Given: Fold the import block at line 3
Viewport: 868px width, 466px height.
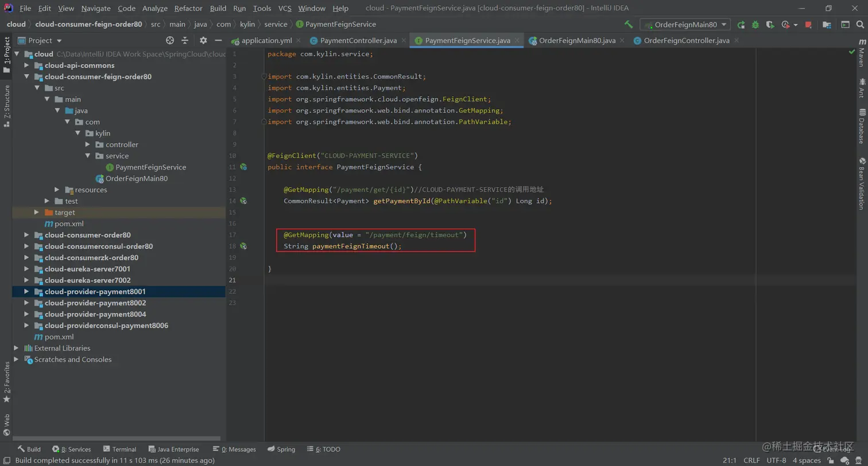Looking at the screenshot, I should (x=263, y=76).
